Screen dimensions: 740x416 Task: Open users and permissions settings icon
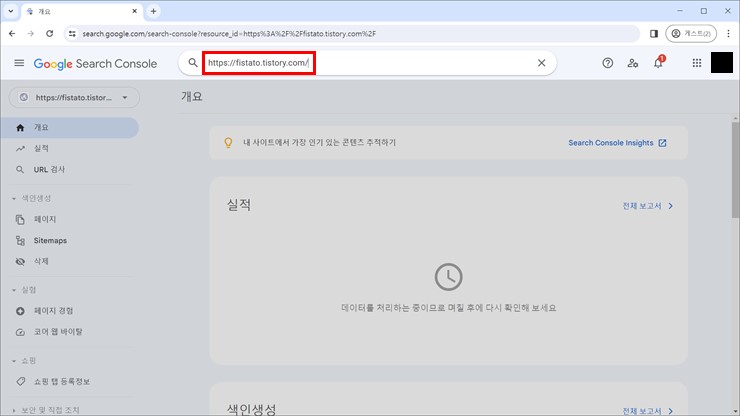click(633, 63)
